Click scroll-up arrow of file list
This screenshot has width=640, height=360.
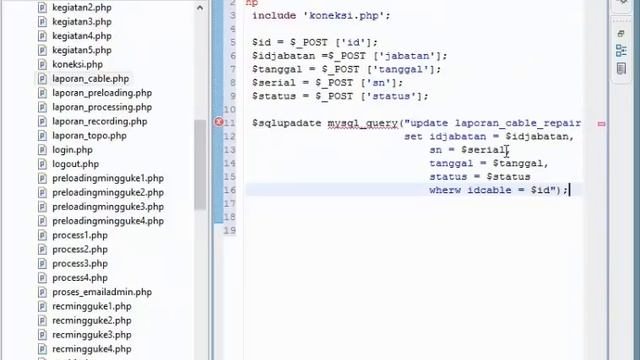[200, 7]
